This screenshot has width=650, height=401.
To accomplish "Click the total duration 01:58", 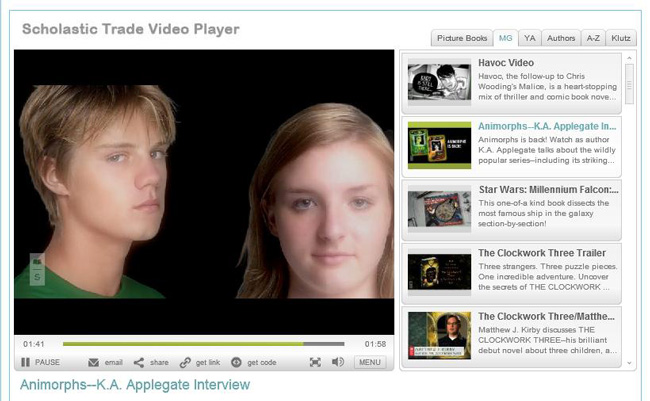I will [x=375, y=344].
